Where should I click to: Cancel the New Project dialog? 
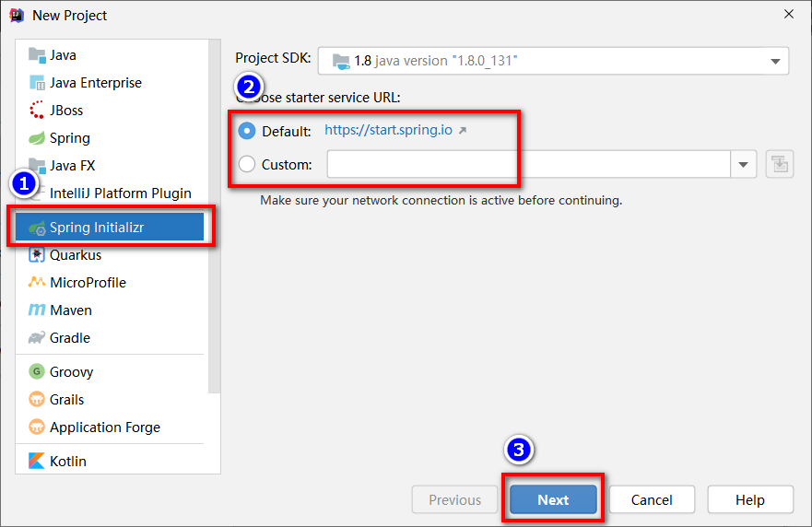point(652,499)
